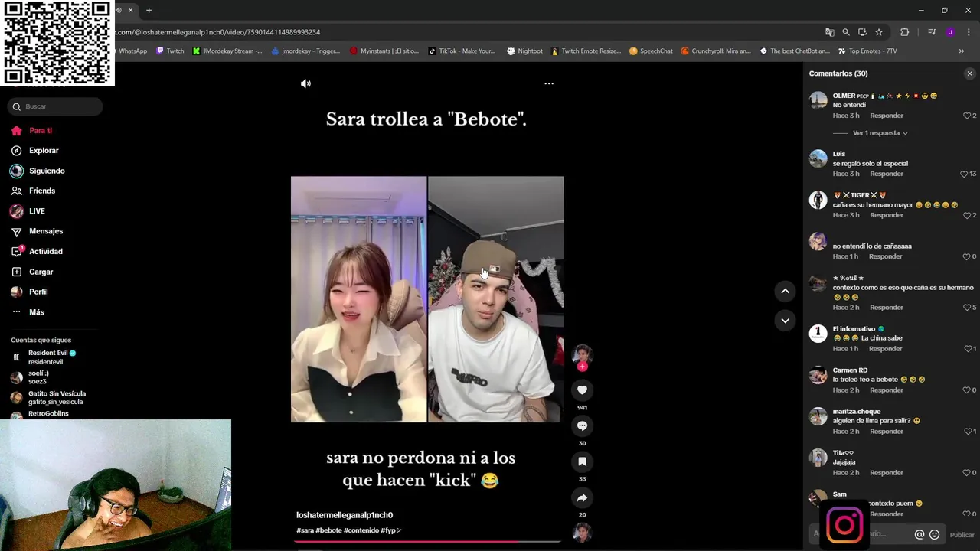Image resolution: width=980 pixels, height=551 pixels.
Task: Reply to maritza.choque's comment with Responder
Action: click(887, 432)
